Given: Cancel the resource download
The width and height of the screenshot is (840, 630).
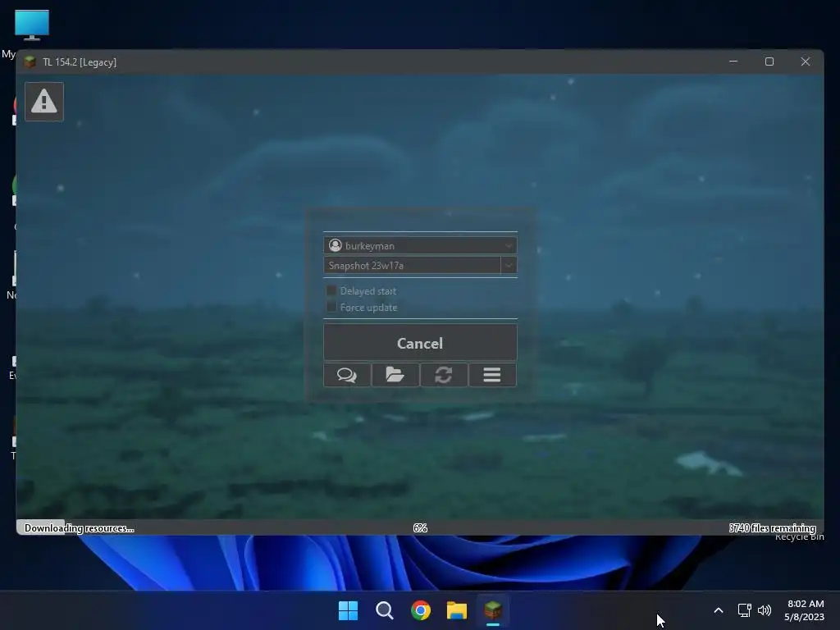Looking at the screenshot, I should point(420,343).
